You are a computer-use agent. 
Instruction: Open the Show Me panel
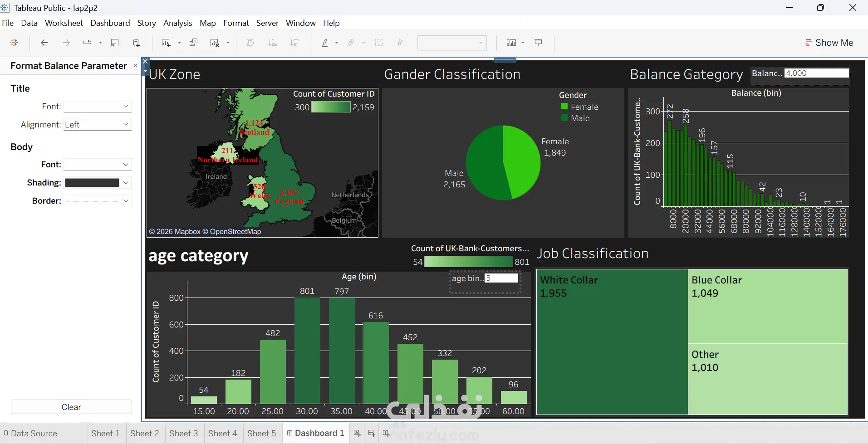(829, 43)
